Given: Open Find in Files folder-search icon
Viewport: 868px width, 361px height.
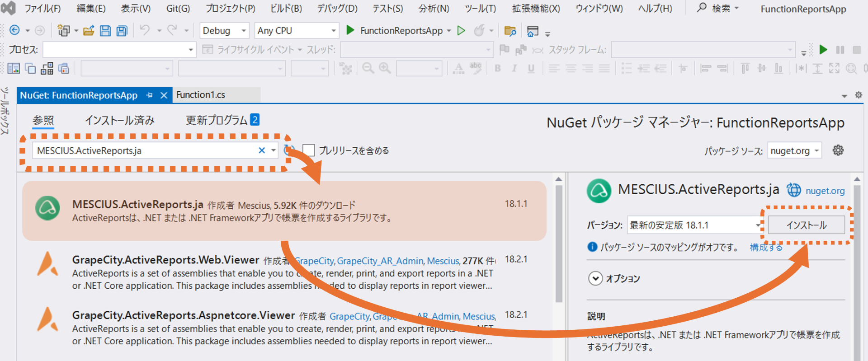Looking at the screenshot, I should coord(510,31).
